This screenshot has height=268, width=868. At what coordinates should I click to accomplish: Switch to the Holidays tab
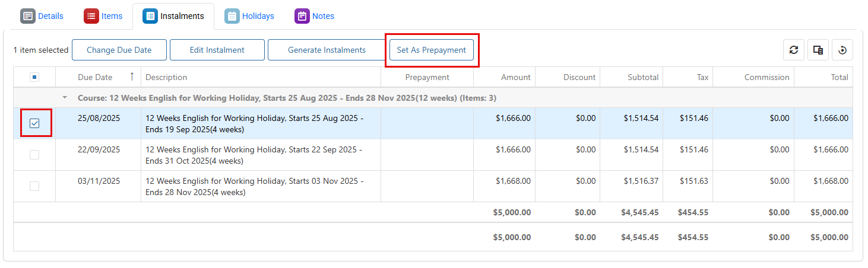click(x=258, y=16)
